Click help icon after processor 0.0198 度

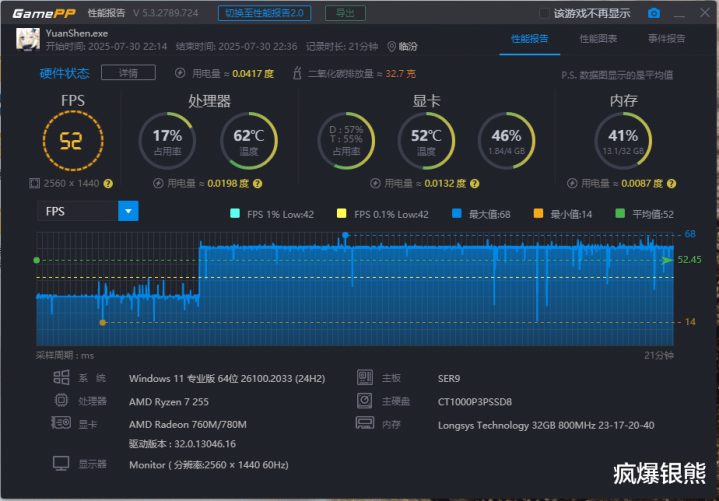[258, 184]
